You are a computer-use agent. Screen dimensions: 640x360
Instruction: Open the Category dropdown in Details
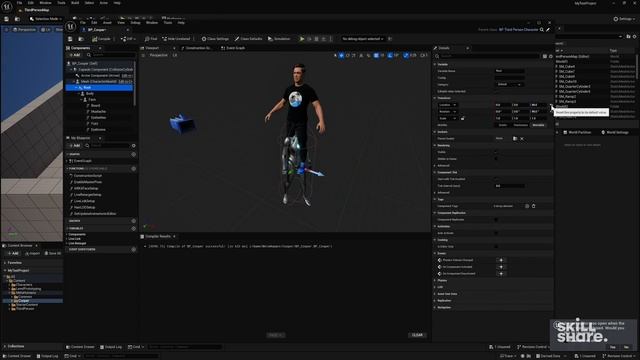pos(509,84)
